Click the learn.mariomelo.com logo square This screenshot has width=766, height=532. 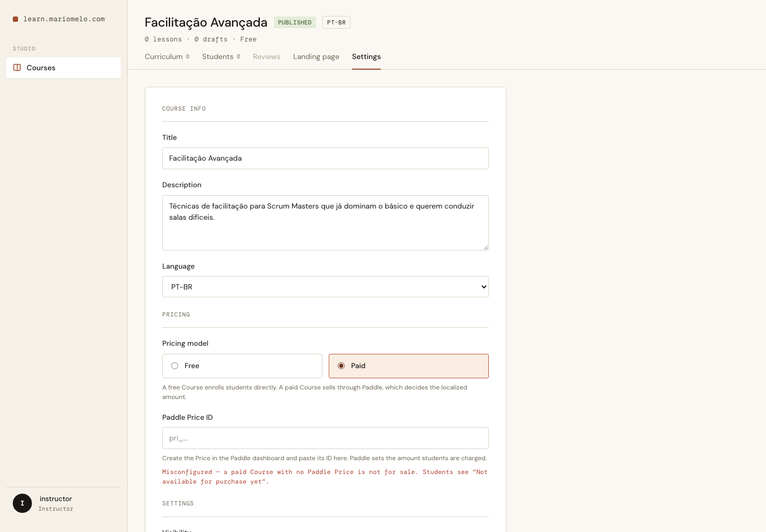click(15, 19)
